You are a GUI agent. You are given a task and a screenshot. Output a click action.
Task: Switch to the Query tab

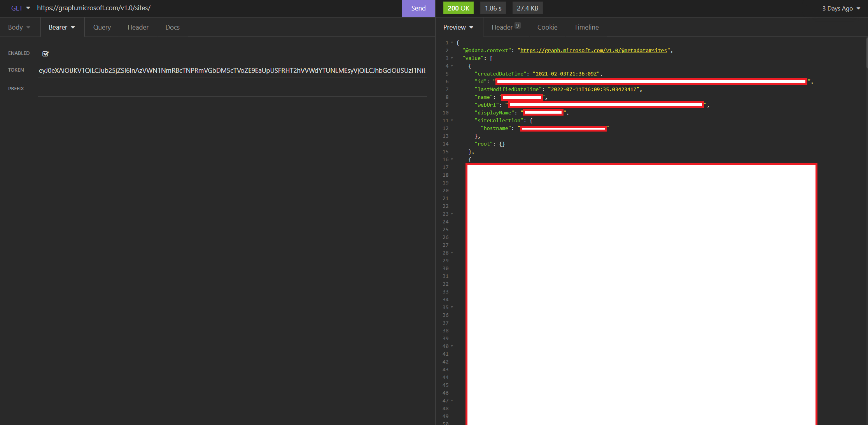click(102, 27)
